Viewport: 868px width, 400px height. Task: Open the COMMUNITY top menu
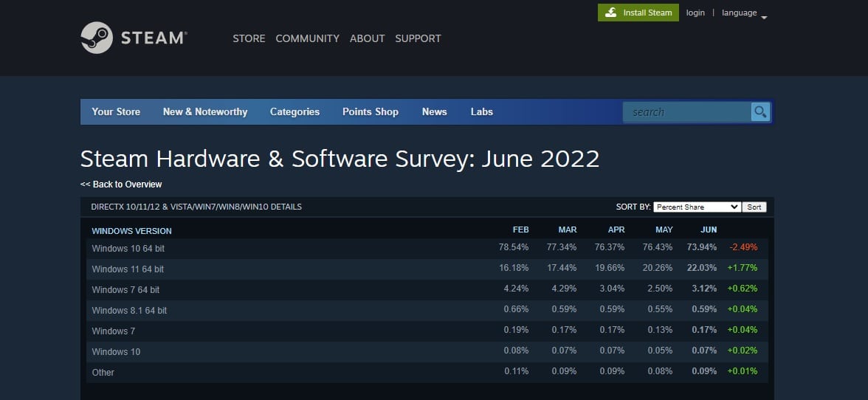(x=307, y=38)
